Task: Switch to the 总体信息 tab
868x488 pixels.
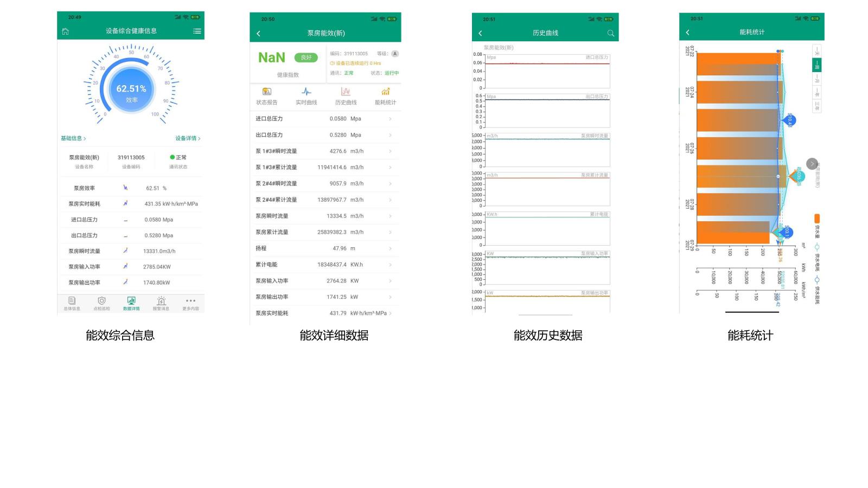Action: (x=72, y=303)
